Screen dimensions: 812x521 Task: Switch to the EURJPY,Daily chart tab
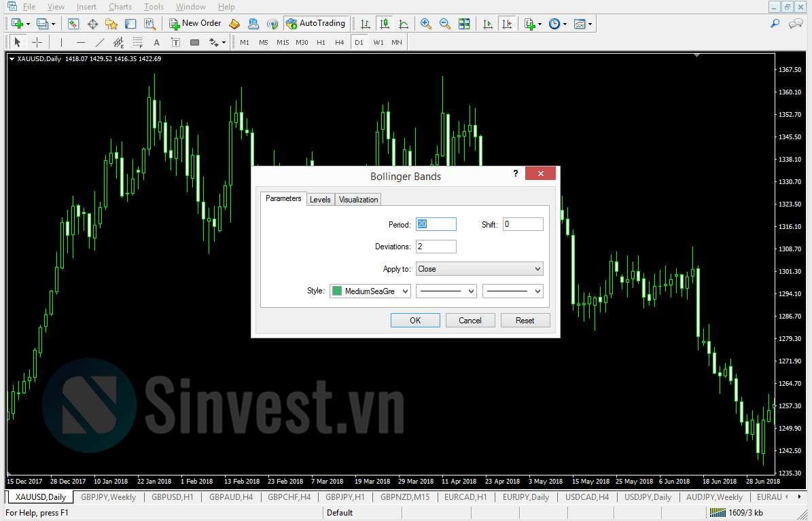pos(526,497)
